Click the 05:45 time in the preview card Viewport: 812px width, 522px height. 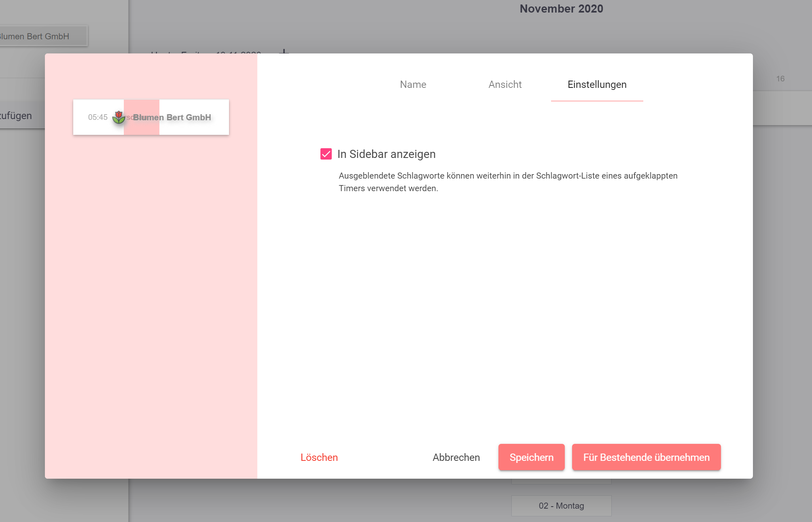click(98, 117)
